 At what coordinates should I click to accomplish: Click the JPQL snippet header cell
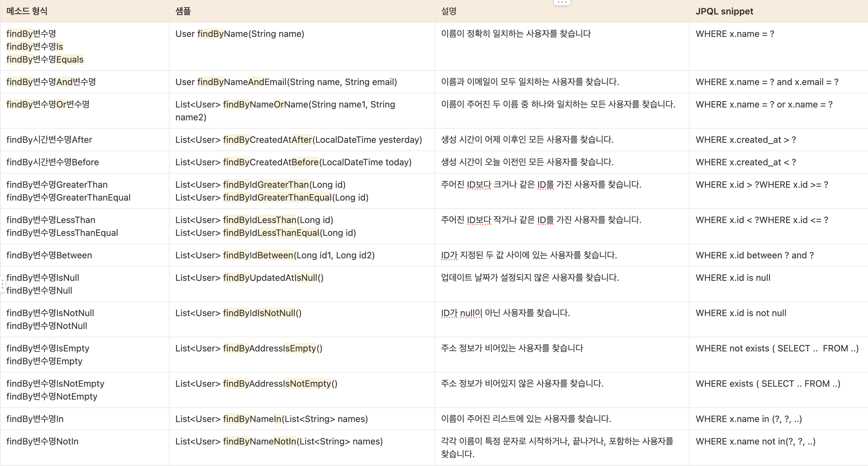[724, 11]
